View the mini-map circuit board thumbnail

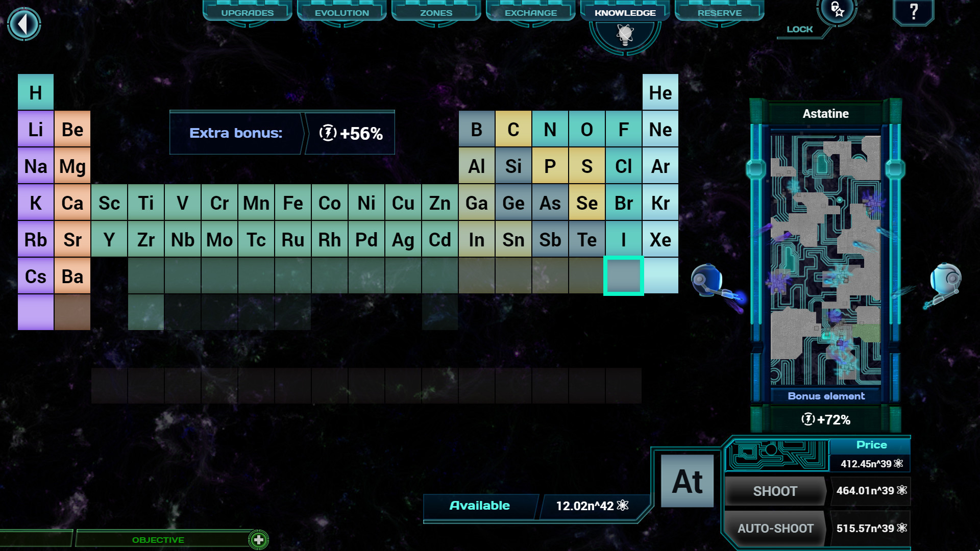(x=826, y=261)
